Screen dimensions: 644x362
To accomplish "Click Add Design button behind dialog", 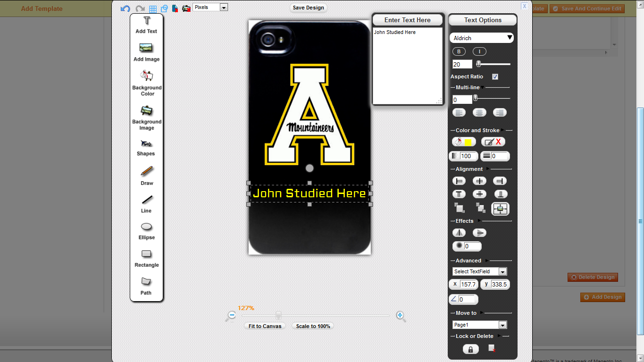I will tap(602, 297).
